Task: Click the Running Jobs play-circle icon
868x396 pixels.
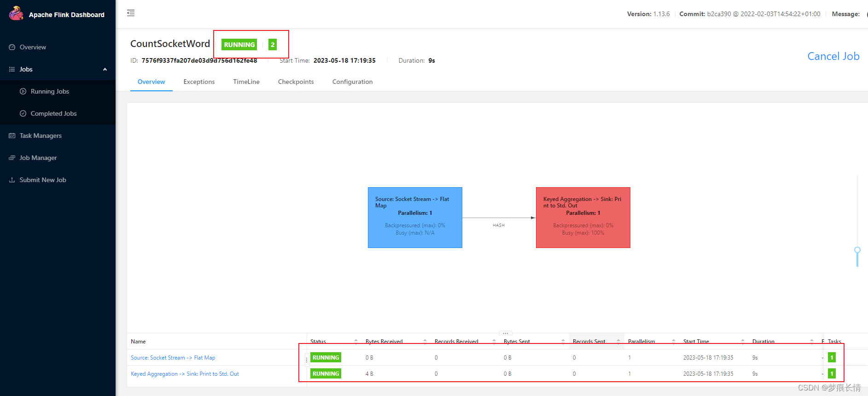Action: (23, 91)
